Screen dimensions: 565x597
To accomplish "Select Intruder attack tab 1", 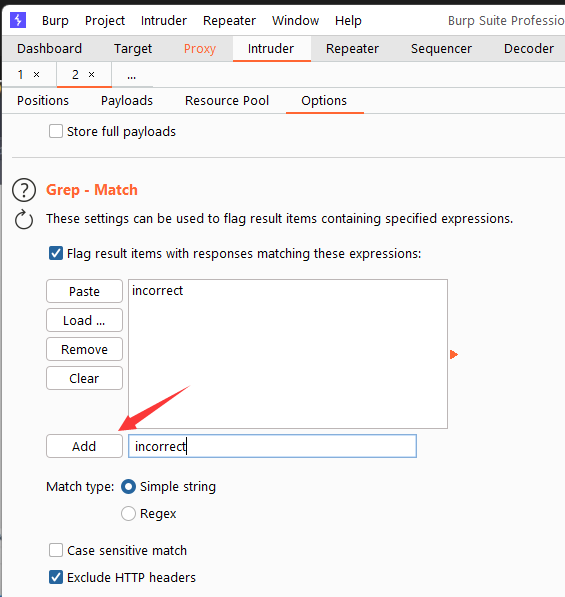I will click(21, 75).
